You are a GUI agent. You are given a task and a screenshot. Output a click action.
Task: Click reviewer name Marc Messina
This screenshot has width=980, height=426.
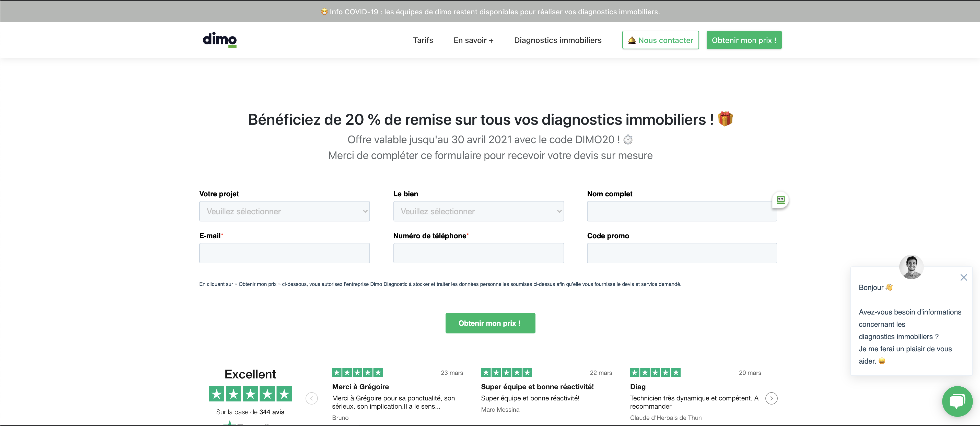coord(500,410)
